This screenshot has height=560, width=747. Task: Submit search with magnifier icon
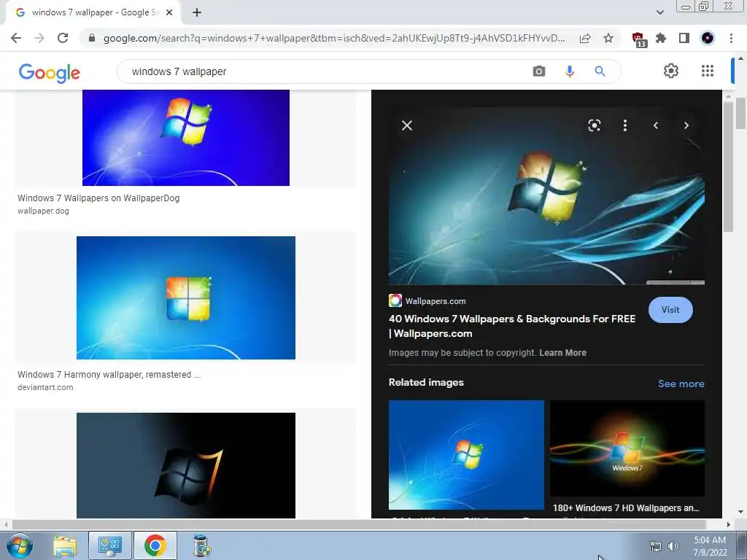click(x=600, y=71)
